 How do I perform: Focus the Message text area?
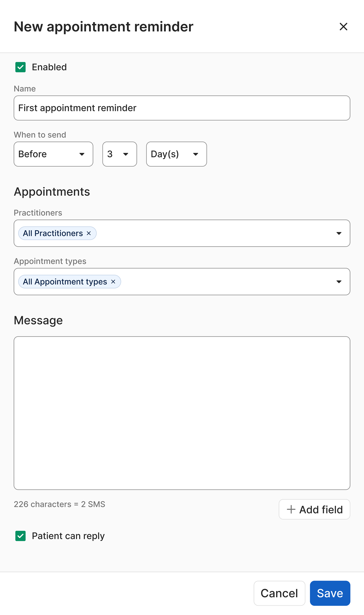click(182, 413)
